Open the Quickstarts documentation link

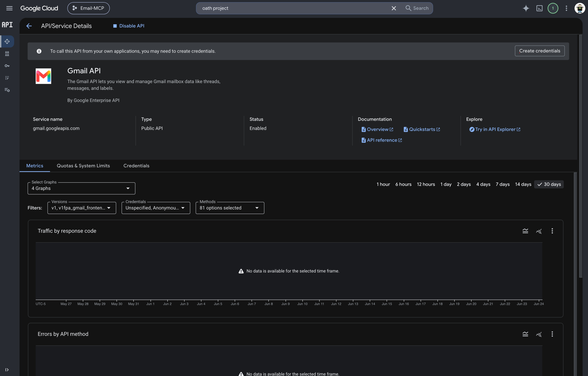point(422,129)
